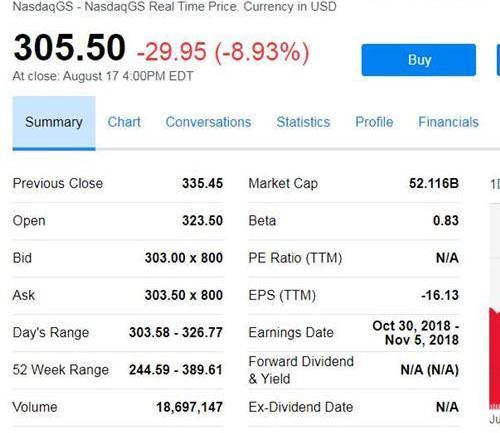Open the Statistics tab
500x433 pixels.
coord(303,122)
